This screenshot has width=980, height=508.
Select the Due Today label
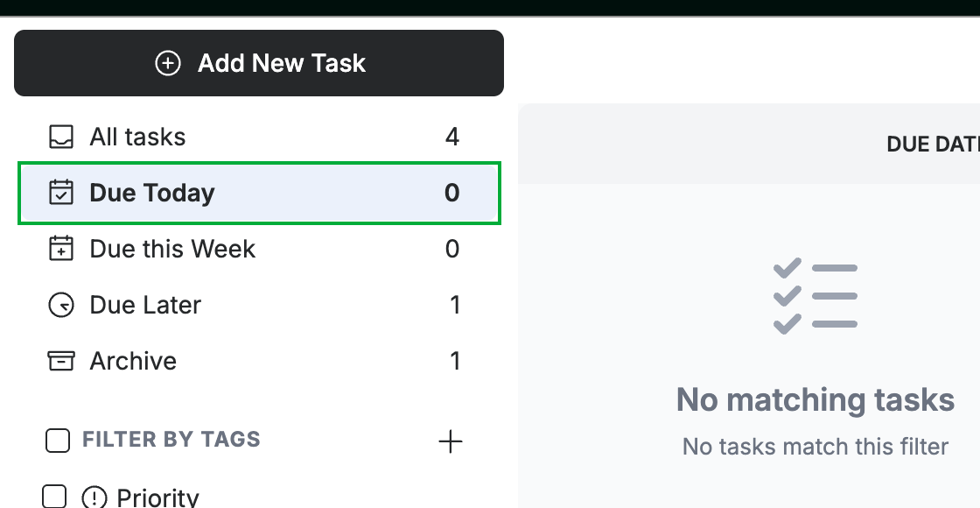click(x=152, y=193)
